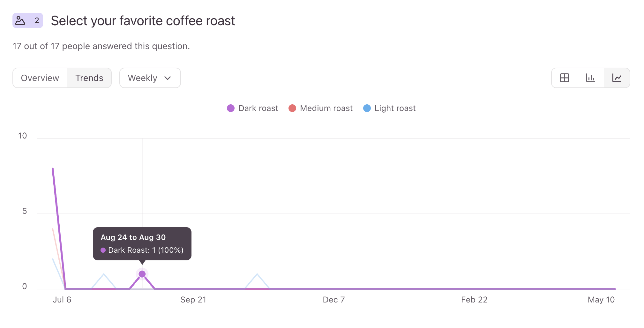Click the red Medium roast legend dot
This screenshot has height=328, width=644.
[x=292, y=108]
